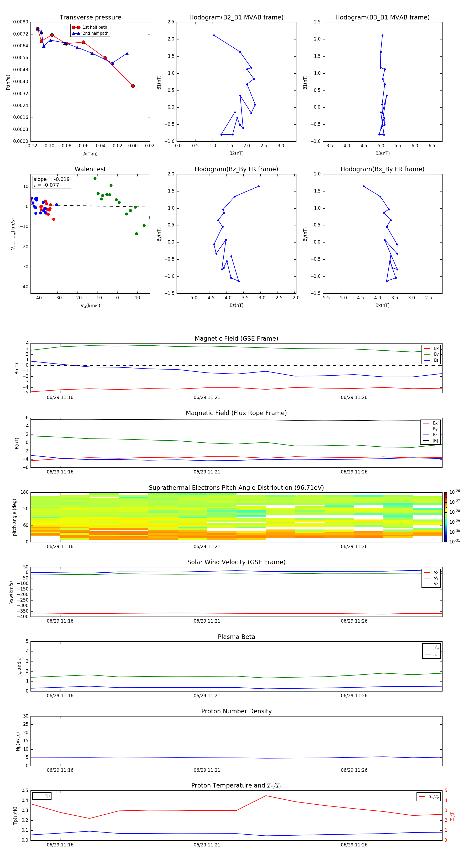Click the "Pt(nPa)" y-axis label
Viewport: 473px width, 868px height.
[8, 82]
